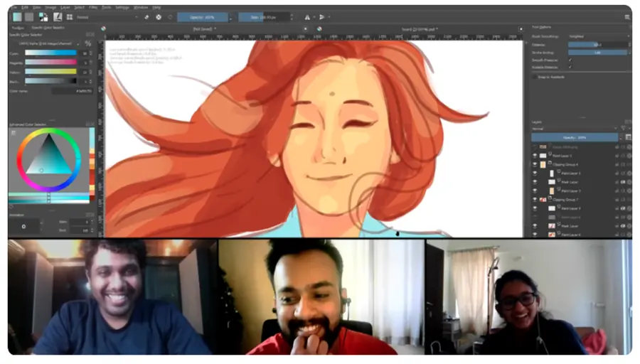
Task: Open horizontal mirror options arrow
Action: 314,17
